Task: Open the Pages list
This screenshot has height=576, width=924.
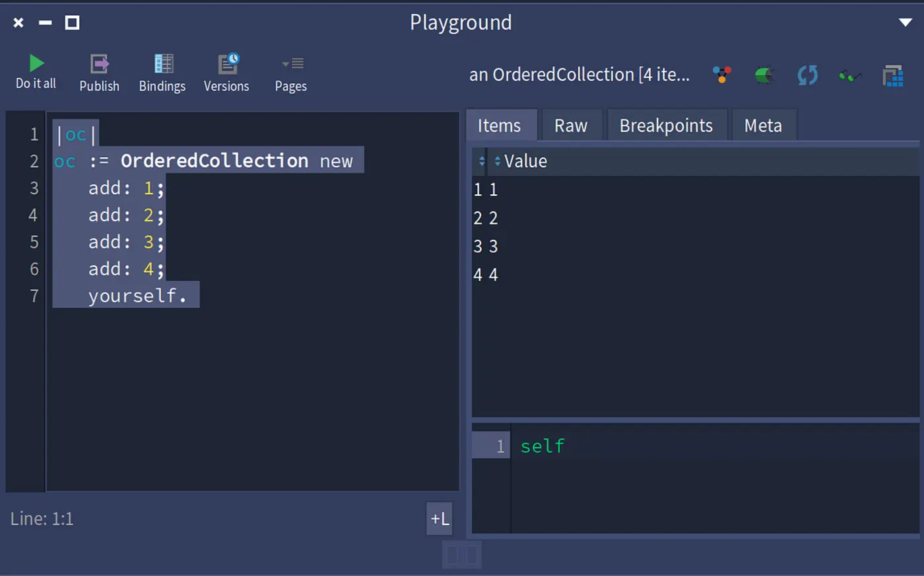Action: 291,73
